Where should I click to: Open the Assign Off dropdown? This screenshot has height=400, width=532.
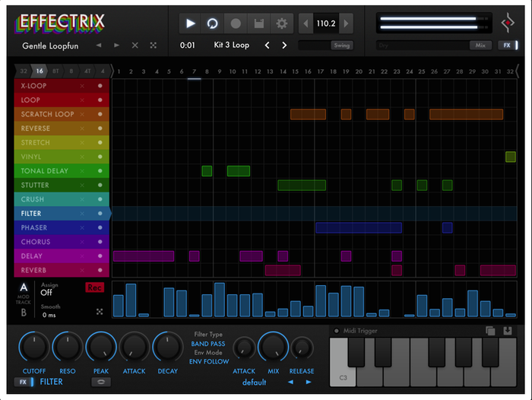tap(46, 292)
